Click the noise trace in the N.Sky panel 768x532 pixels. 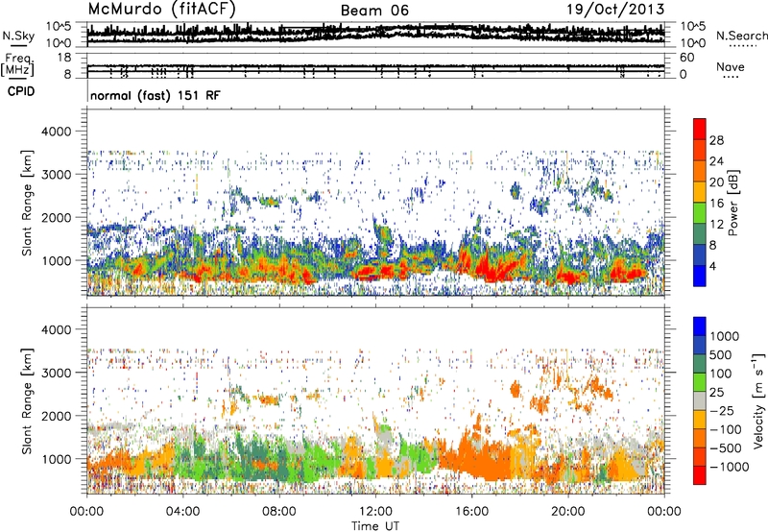tap(375, 34)
